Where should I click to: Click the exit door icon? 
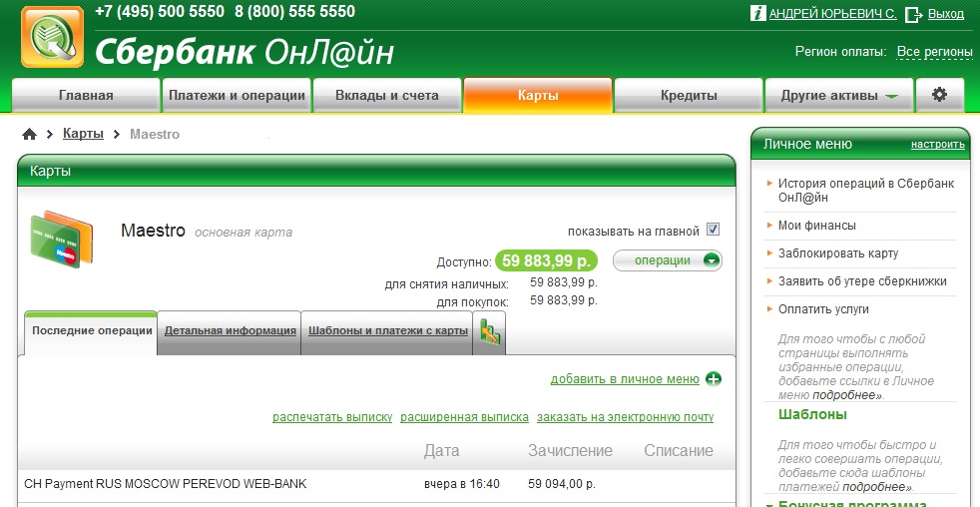tap(913, 14)
